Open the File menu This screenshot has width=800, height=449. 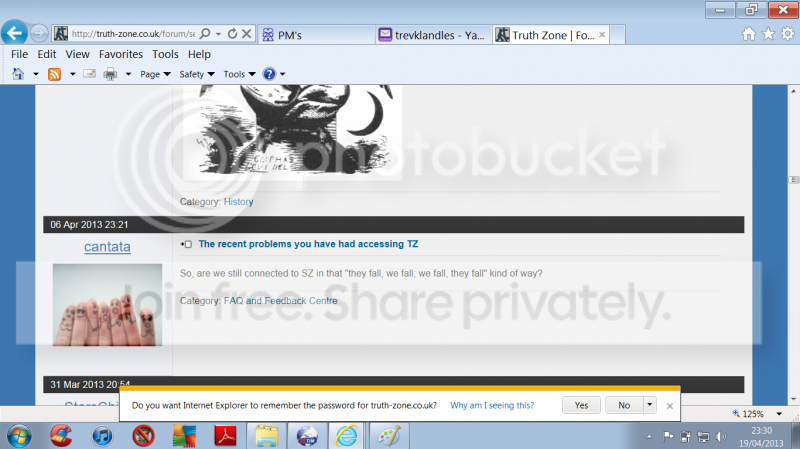pos(19,54)
